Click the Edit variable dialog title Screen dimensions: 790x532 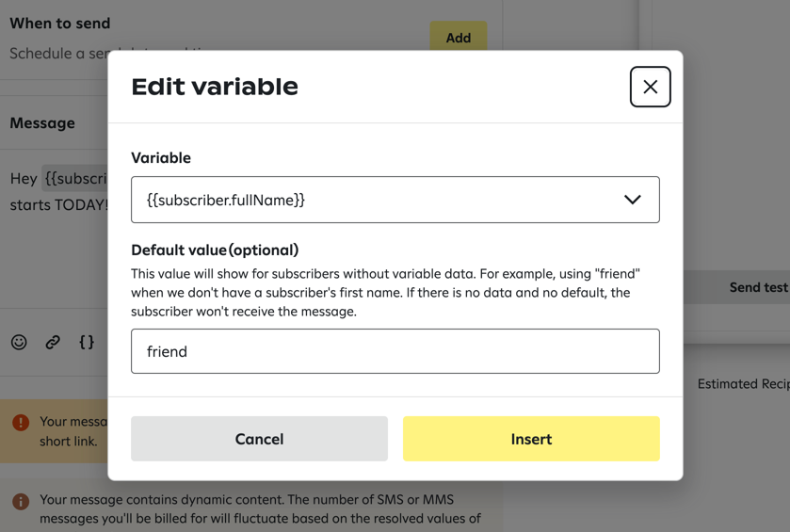(x=215, y=87)
